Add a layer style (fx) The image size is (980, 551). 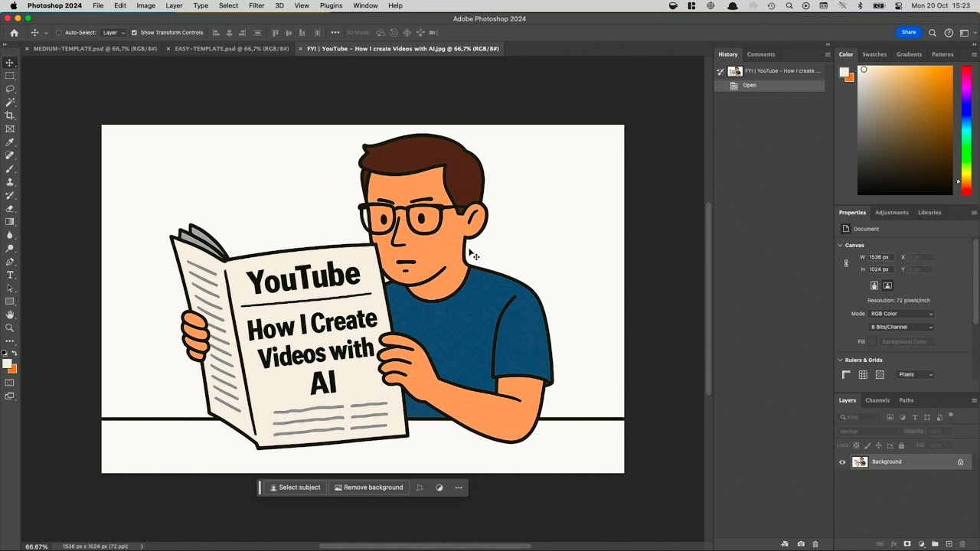click(x=893, y=544)
